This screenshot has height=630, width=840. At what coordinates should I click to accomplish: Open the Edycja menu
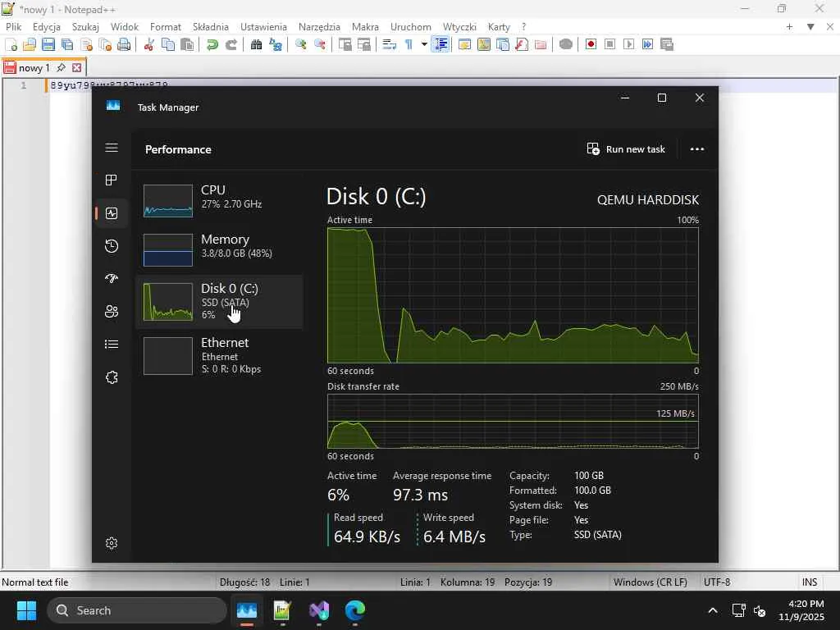[46, 27]
